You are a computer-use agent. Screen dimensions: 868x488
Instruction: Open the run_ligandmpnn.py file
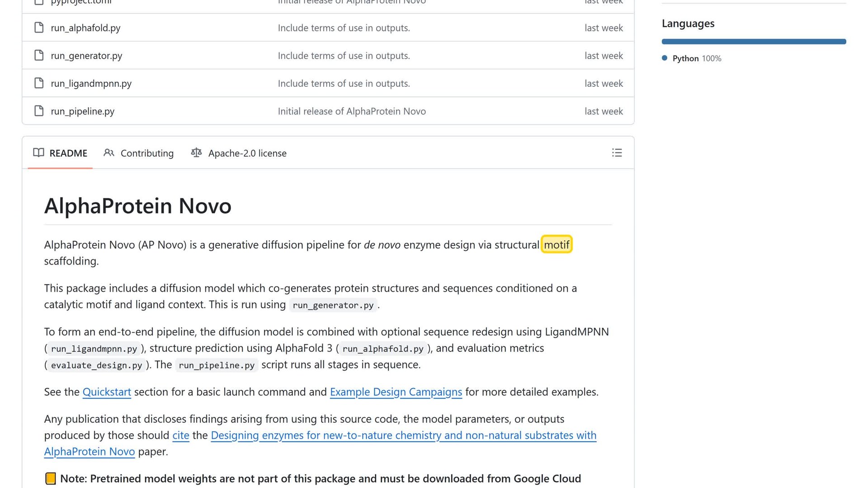click(x=91, y=84)
